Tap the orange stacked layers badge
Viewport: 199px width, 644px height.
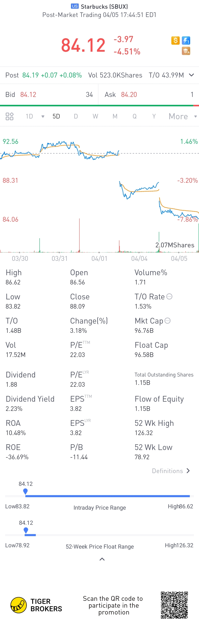(x=186, y=51)
